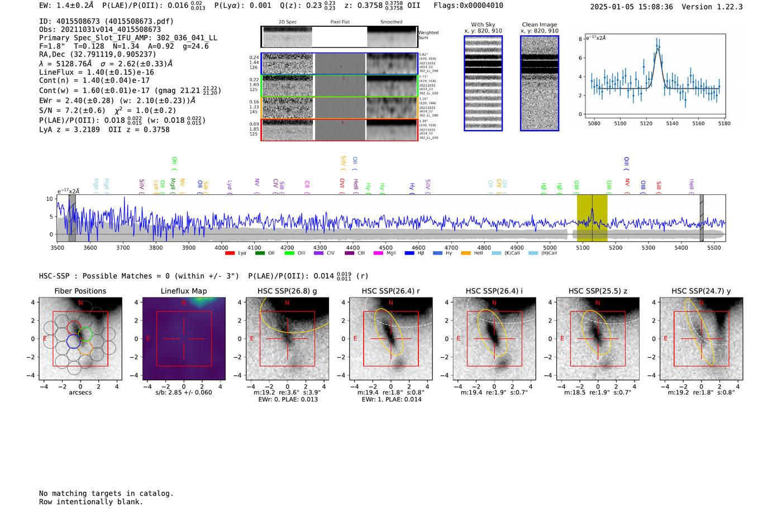782x532 pixels.
Task: Select the HSC SSP r-band image
Action: tap(391, 339)
